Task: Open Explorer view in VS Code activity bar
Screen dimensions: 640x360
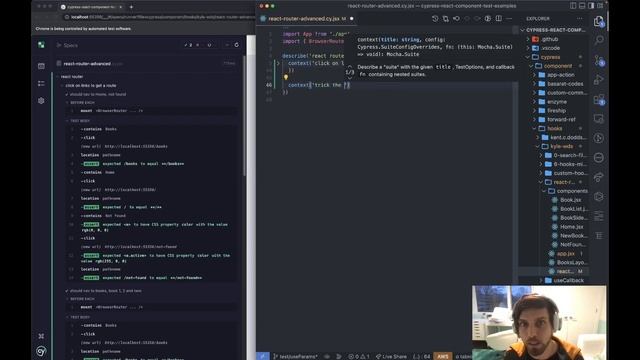Action: click(x=599, y=21)
